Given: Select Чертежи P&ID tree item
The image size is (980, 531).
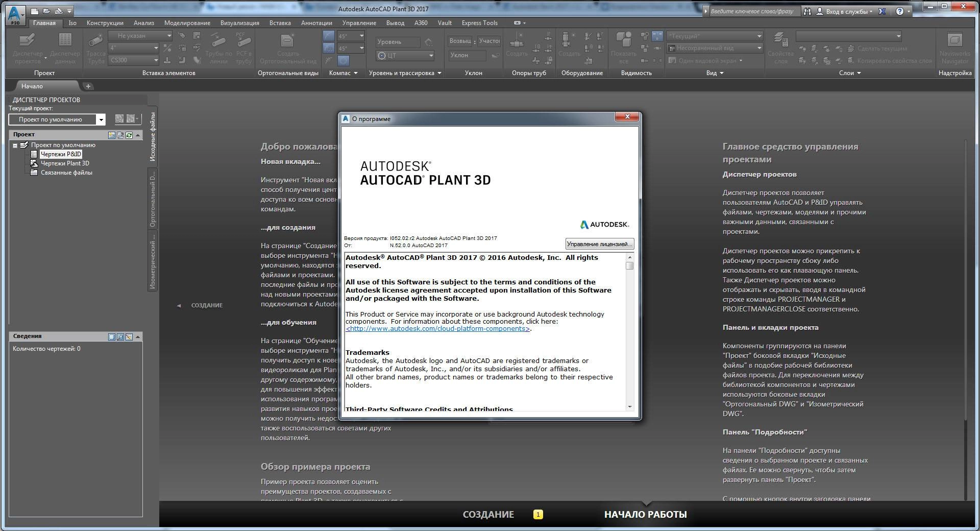Looking at the screenshot, I should tap(61, 154).
